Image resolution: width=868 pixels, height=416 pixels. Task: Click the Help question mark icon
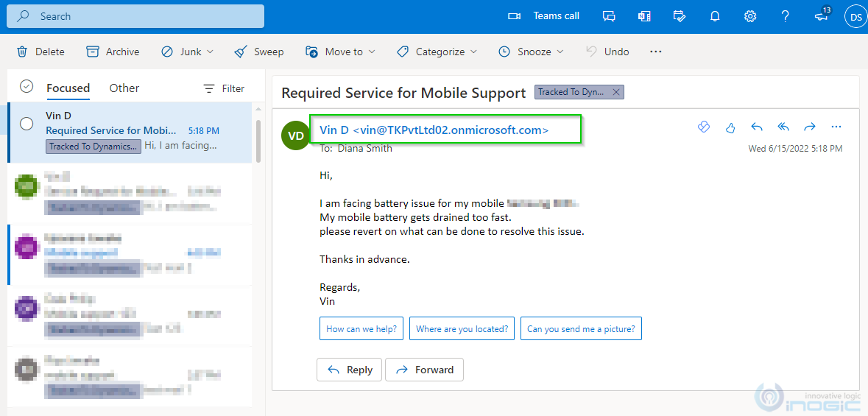click(x=785, y=16)
